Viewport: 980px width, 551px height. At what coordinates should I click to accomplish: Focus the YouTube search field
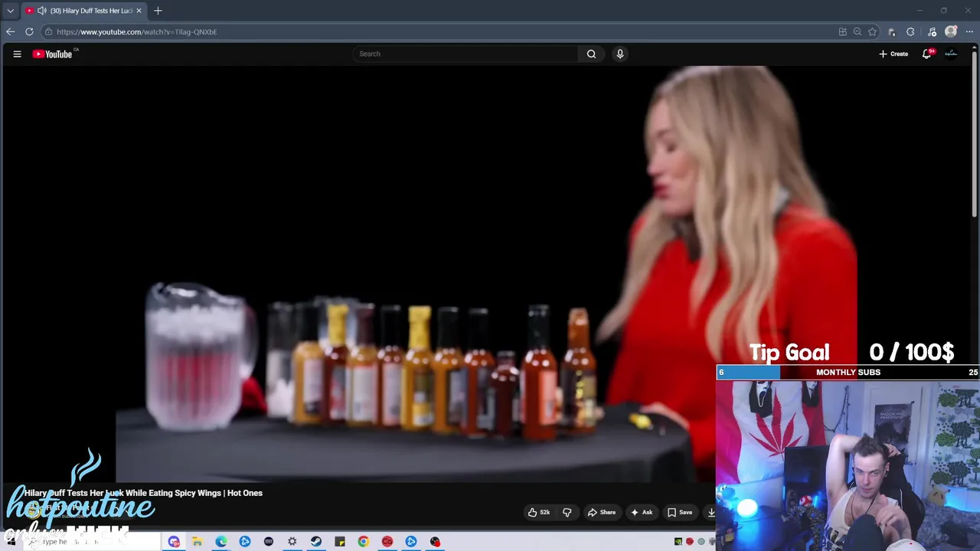(465, 54)
